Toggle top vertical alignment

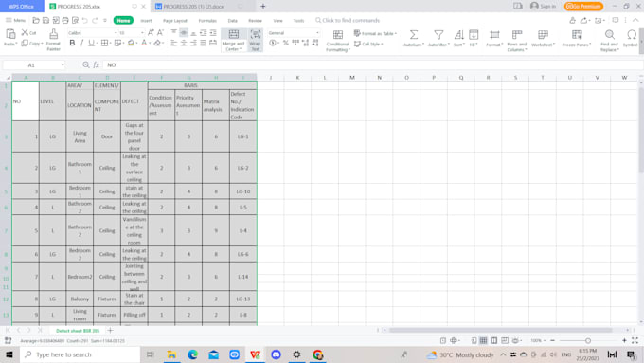tap(173, 32)
